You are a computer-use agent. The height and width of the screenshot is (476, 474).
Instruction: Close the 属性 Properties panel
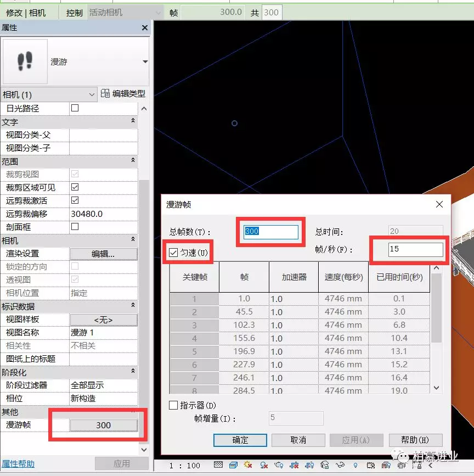pyautogui.click(x=145, y=27)
